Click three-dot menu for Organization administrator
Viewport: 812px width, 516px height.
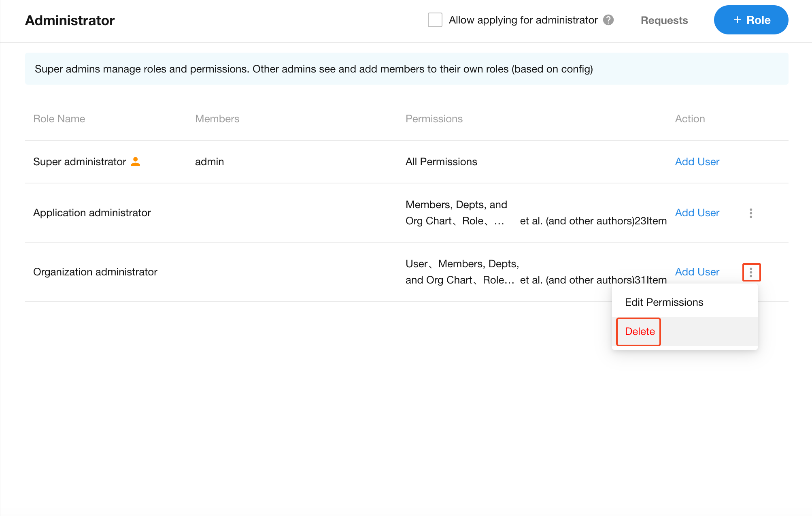pos(751,272)
